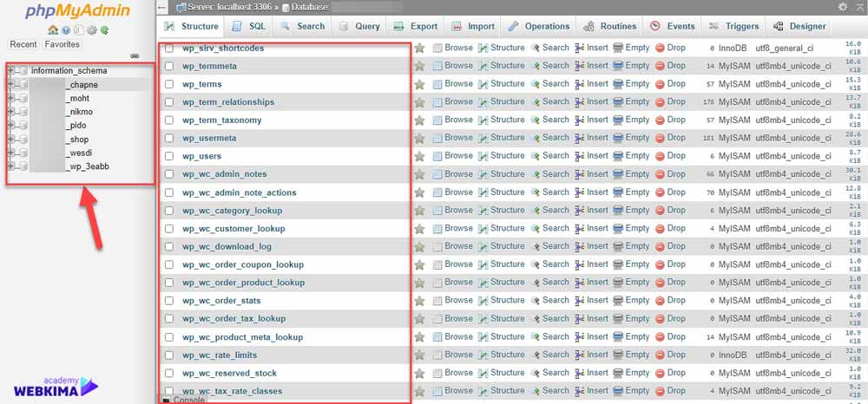Expand the _wp_3eabb database node
868x404 pixels.
tap(10, 166)
